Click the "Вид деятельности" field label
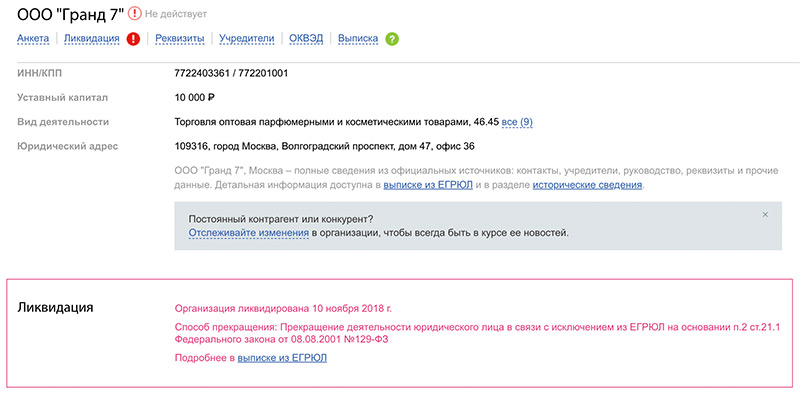The width and height of the screenshot is (800, 399). click(x=63, y=122)
